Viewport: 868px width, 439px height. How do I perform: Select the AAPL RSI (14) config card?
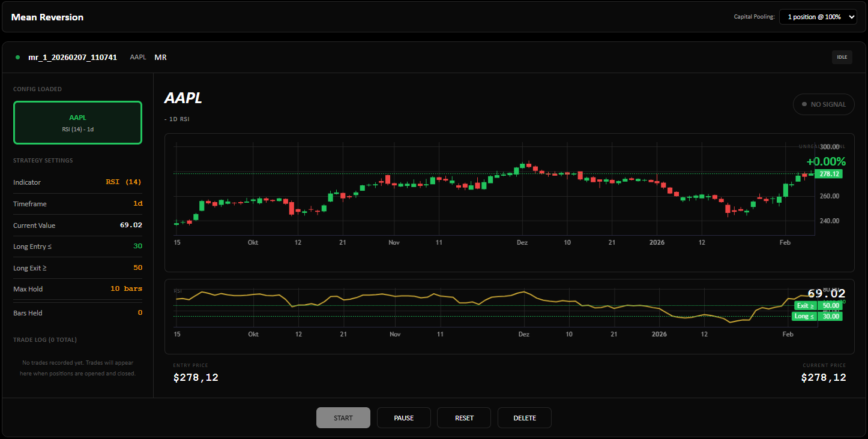pos(77,122)
